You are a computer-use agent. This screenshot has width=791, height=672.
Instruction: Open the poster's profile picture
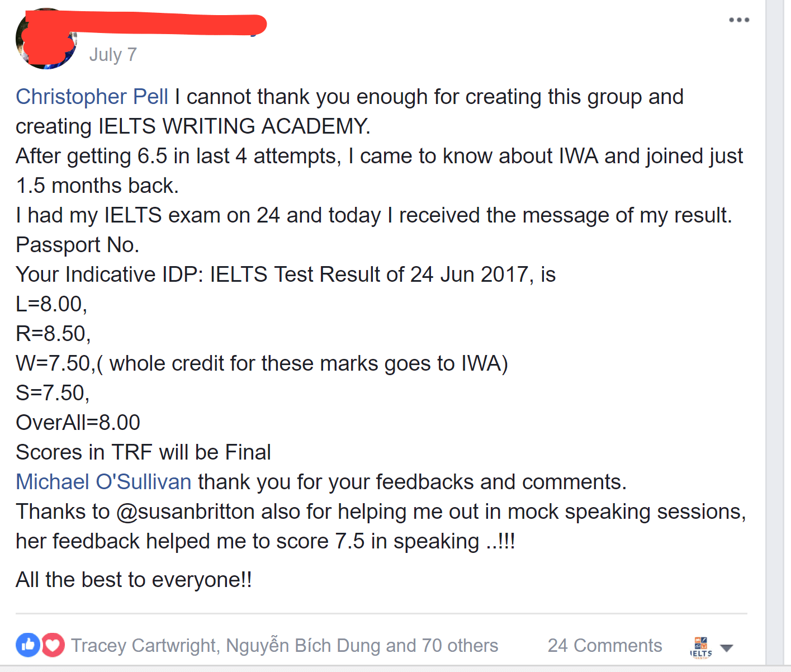(x=46, y=39)
